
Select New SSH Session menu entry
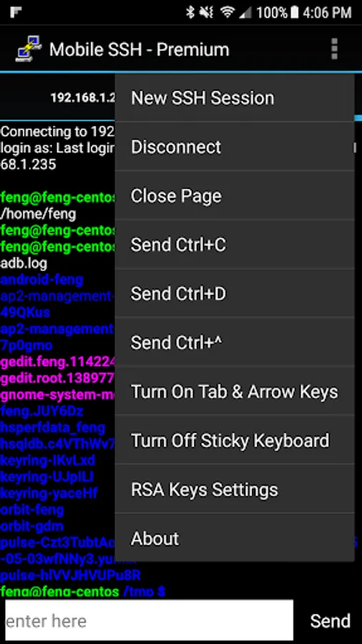tap(235, 98)
